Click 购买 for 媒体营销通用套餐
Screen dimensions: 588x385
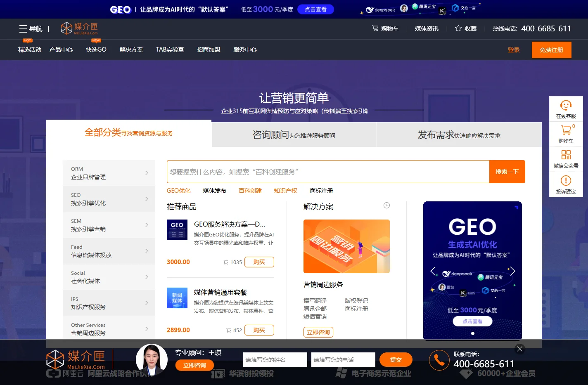point(259,330)
